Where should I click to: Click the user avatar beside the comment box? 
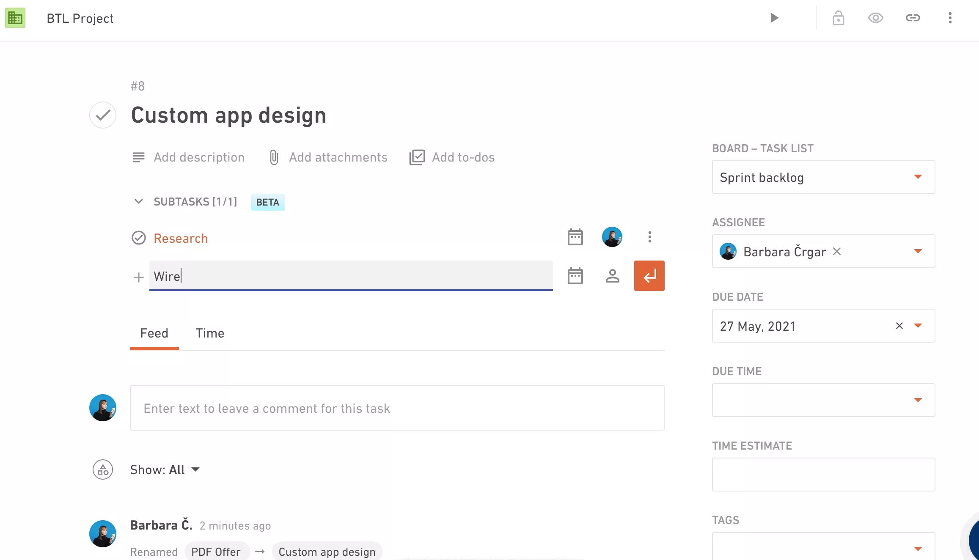103,408
